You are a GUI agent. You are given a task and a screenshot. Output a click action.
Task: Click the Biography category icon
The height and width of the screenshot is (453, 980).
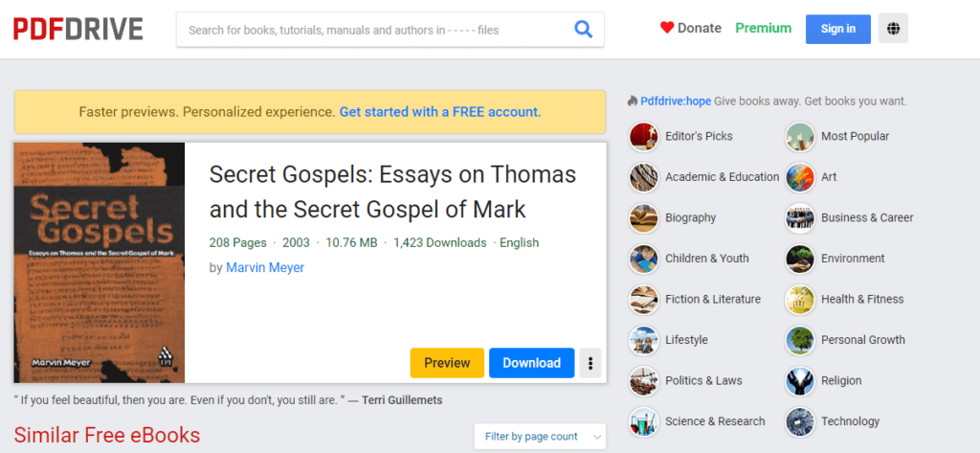pos(644,217)
